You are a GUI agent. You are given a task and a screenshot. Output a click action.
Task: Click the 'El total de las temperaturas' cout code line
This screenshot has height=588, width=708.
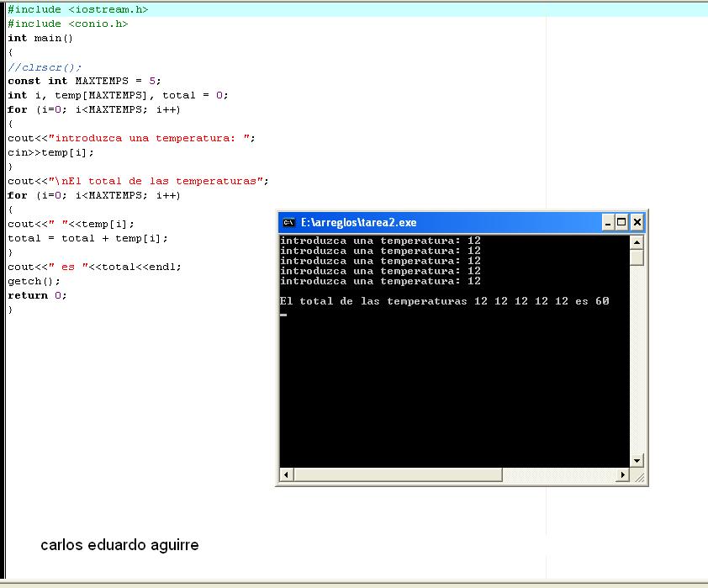pyautogui.click(x=138, y=181)
